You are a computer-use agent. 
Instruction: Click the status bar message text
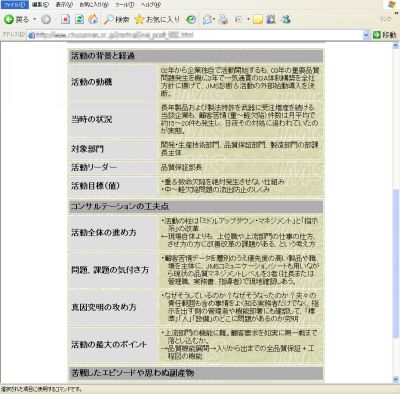tap(41, 389)
